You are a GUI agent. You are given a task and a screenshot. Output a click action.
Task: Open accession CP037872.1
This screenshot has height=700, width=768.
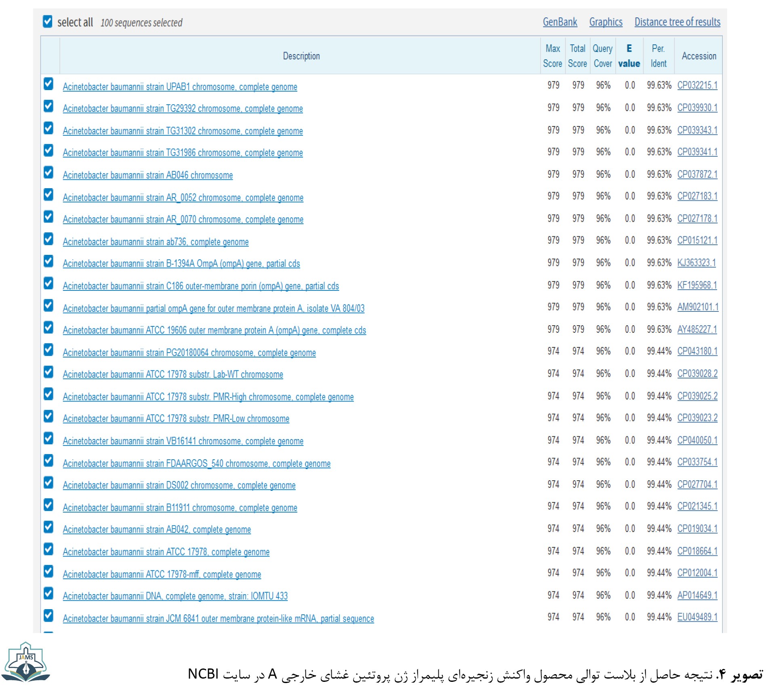[x=697, y=174]
